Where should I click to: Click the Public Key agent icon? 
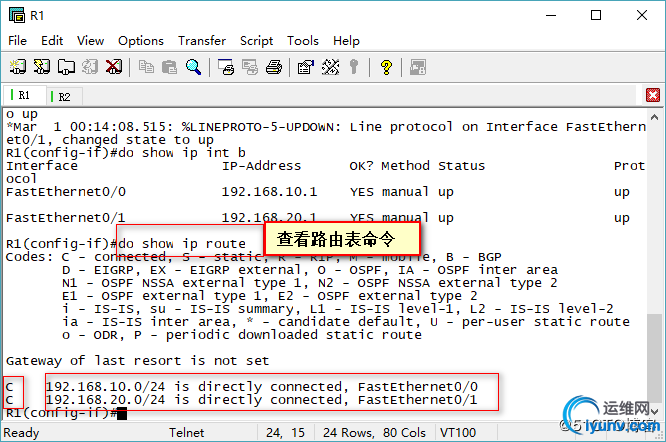353,67
